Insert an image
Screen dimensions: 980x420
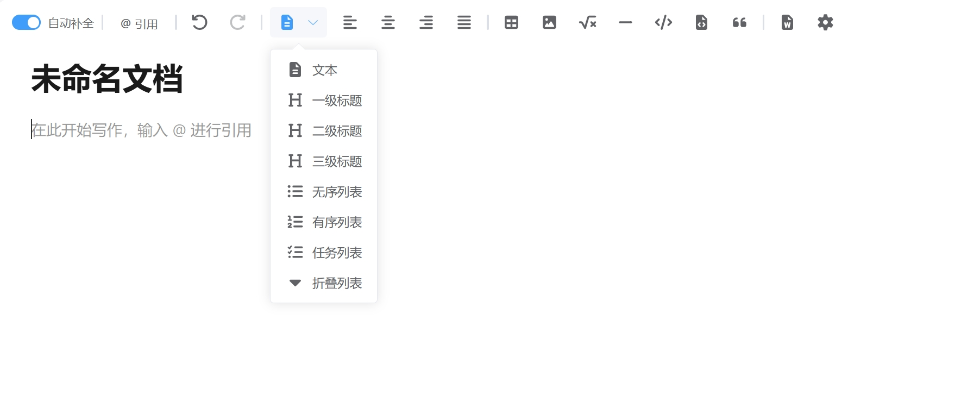(549, 22)
